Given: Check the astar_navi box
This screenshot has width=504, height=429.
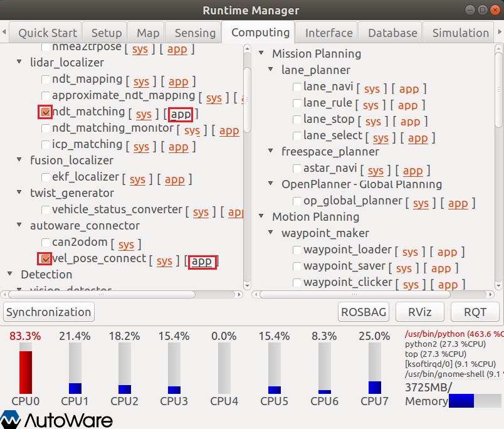Looking at the screenshot, I should (x=297, y=169).
